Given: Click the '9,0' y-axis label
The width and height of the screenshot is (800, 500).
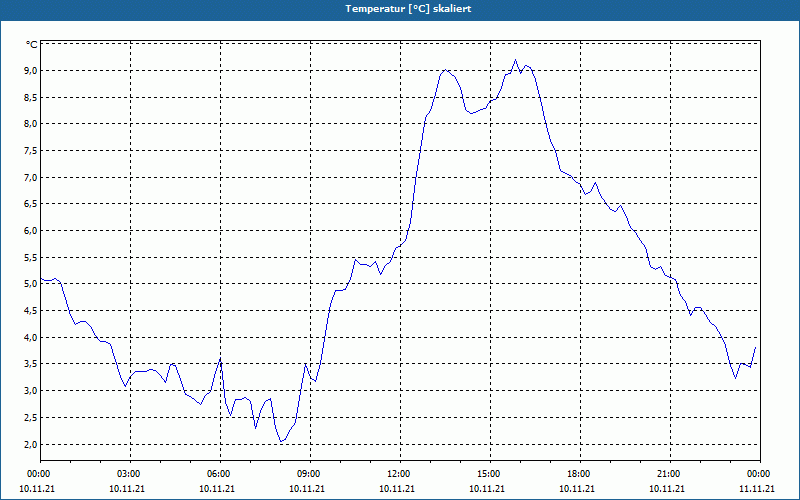Looking at the screenshot, I should [x=31, y=70].
